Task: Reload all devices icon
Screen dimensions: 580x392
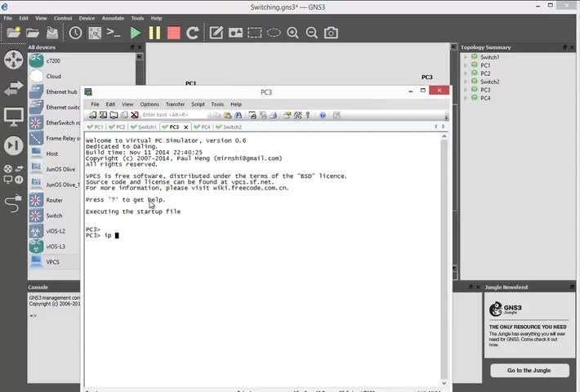Action: click(193, 33)
